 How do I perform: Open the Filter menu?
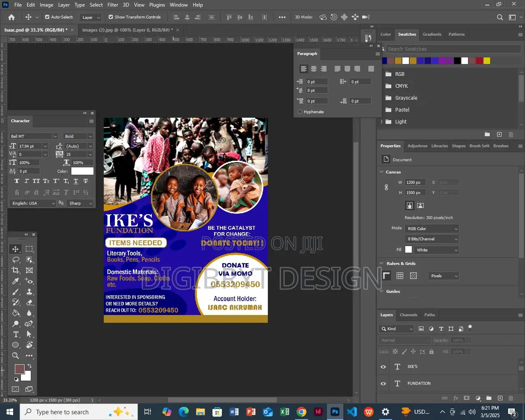[x=113, y=5]
